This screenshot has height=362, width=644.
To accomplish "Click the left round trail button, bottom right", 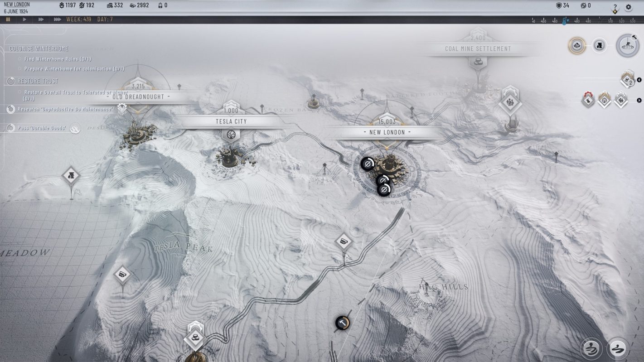I will tap(592, 348).
